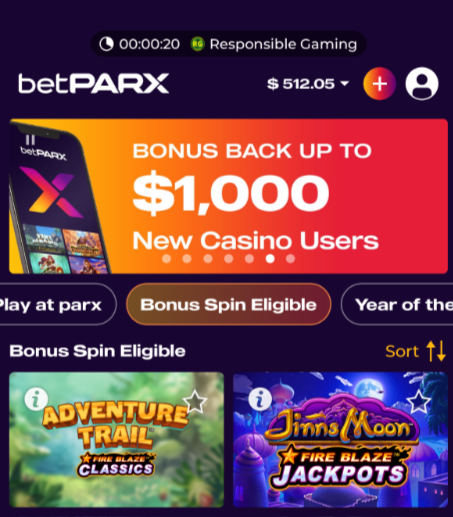Open info icon on Adventure Trail
Screen dimensions: 453x517
[x=36, y=399]
